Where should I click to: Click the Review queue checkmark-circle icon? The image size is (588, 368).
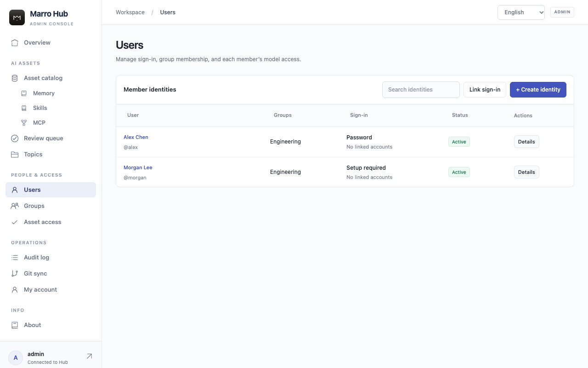point(15,138)
